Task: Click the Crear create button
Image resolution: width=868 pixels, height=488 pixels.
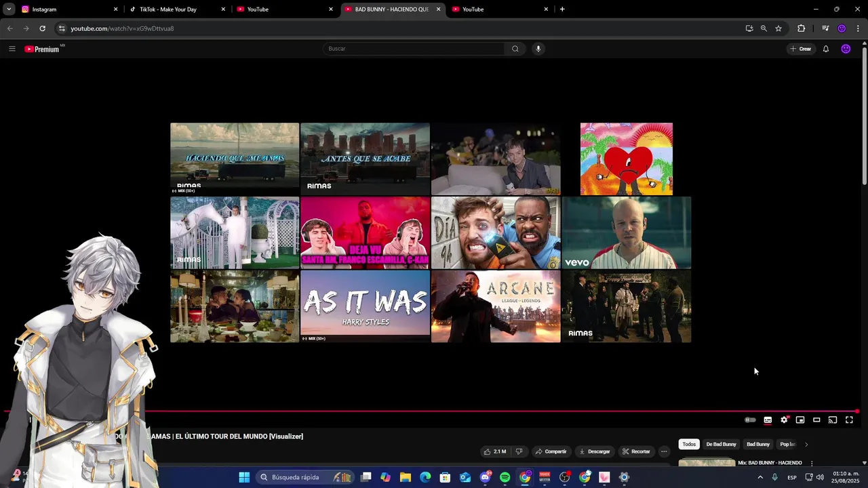Action: (x=801, y=49)
